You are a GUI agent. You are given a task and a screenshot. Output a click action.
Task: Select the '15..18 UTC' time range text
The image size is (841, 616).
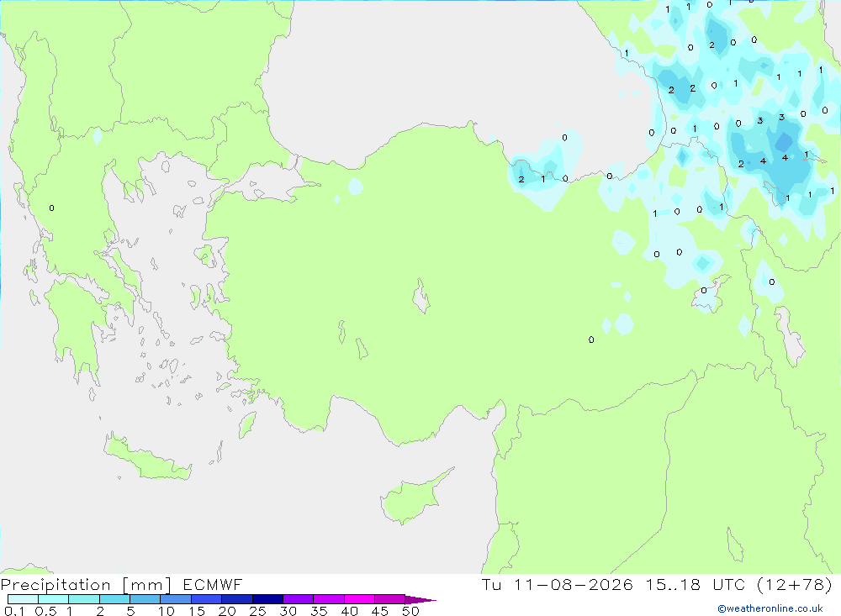(x=696, y=584)
